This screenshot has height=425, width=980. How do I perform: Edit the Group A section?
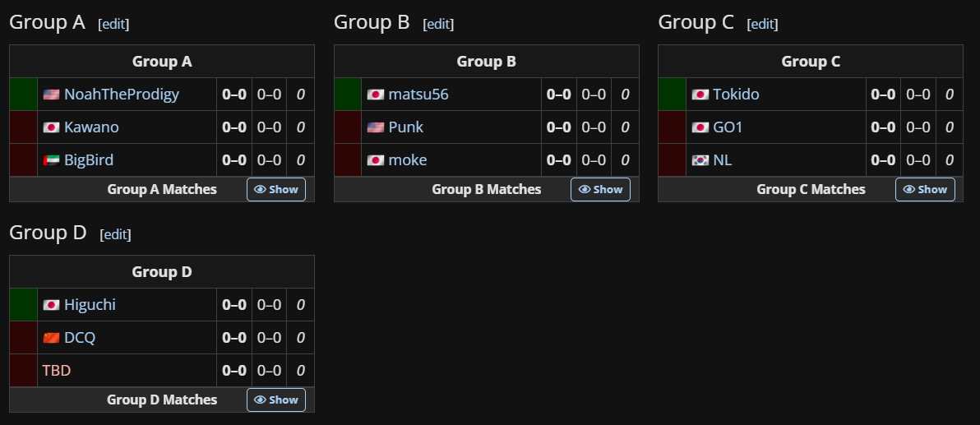click(113, 24)
